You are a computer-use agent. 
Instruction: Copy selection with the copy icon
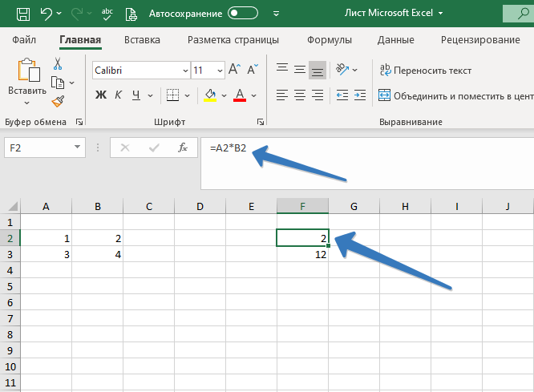tap(58, 83)
